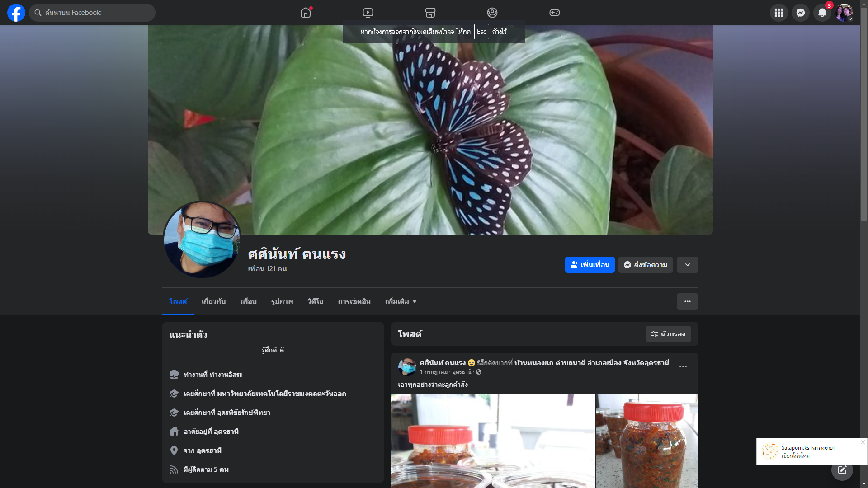Image resolution: width=868 pixels, height=488 pixels.
Task: Open the Messenger icon in header
Action: click(801, 13)
